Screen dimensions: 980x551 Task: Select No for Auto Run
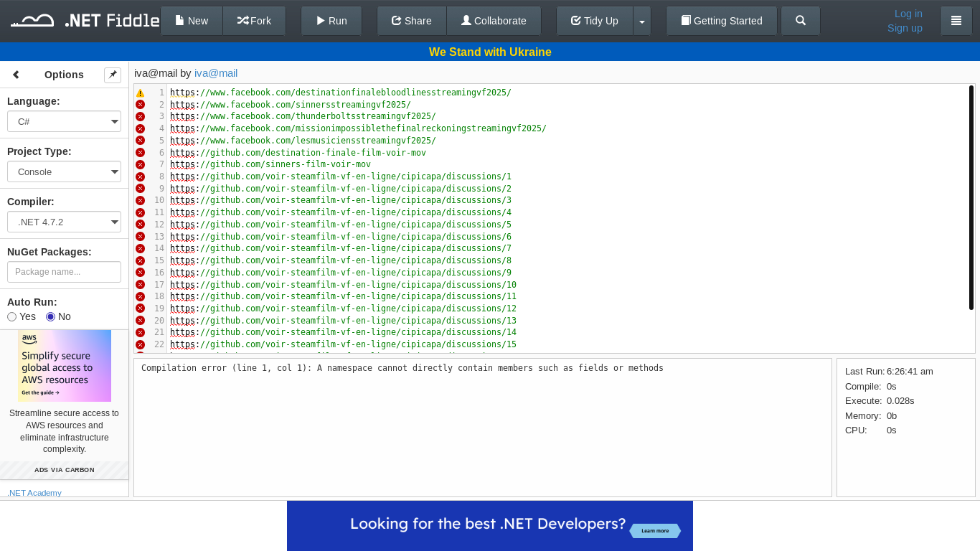[x=50, y=317]
